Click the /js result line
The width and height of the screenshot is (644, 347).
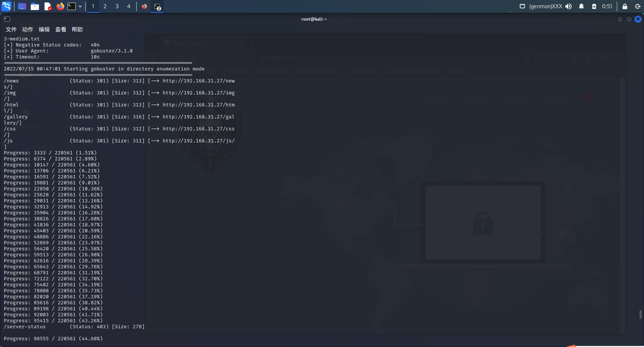[119, 141]
